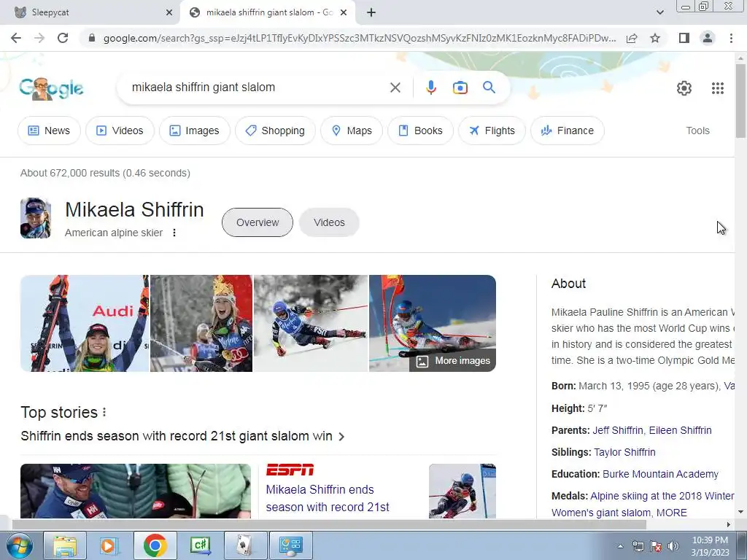
Task: Start a voice search with the microphone
Action: [430, 87]
